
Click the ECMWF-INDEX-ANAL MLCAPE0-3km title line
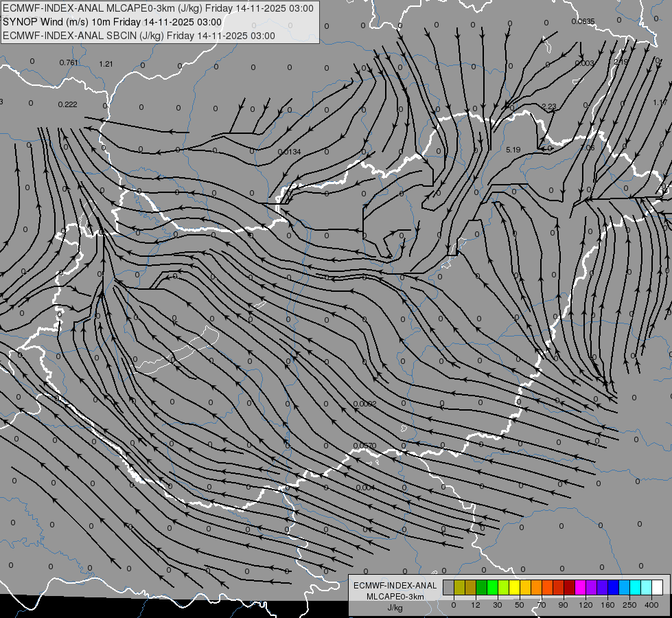click(x=158, y=8)
